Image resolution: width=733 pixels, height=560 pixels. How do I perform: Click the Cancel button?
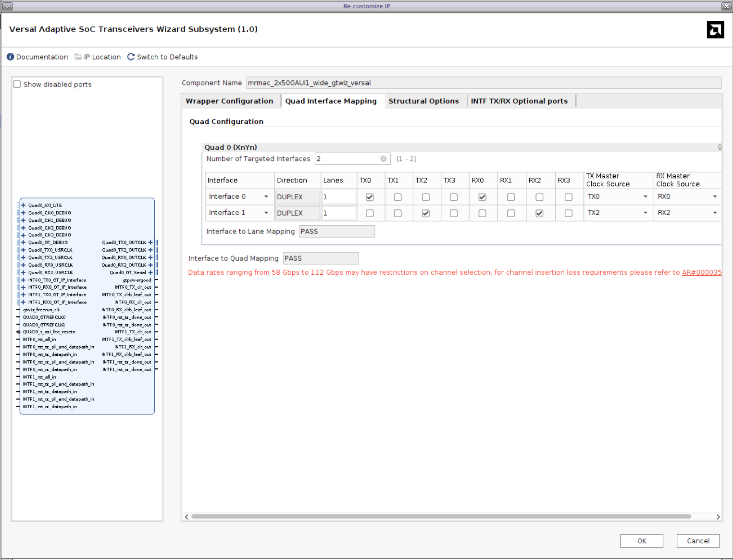pos(698,541)
